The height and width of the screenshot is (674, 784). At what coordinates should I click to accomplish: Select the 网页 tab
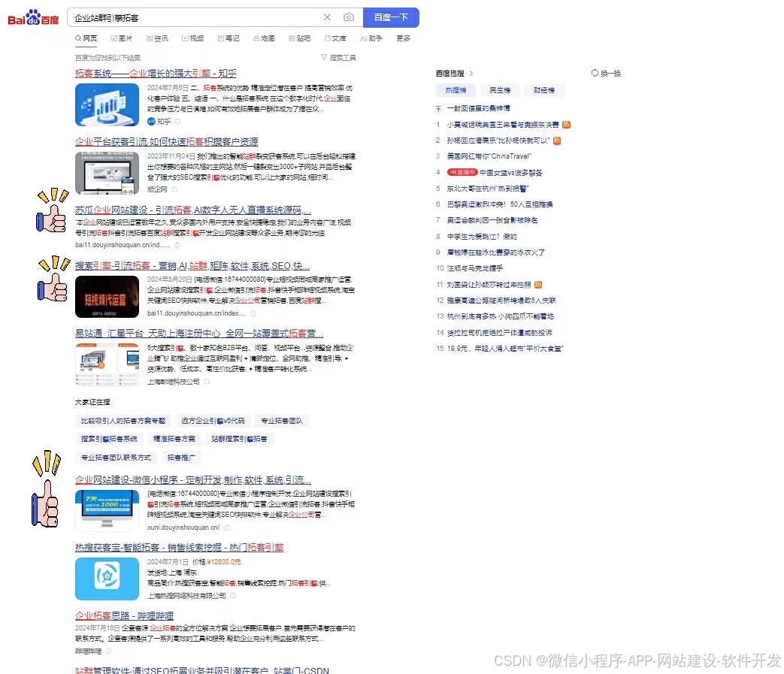pyautogui.click(x=86, y=38)
